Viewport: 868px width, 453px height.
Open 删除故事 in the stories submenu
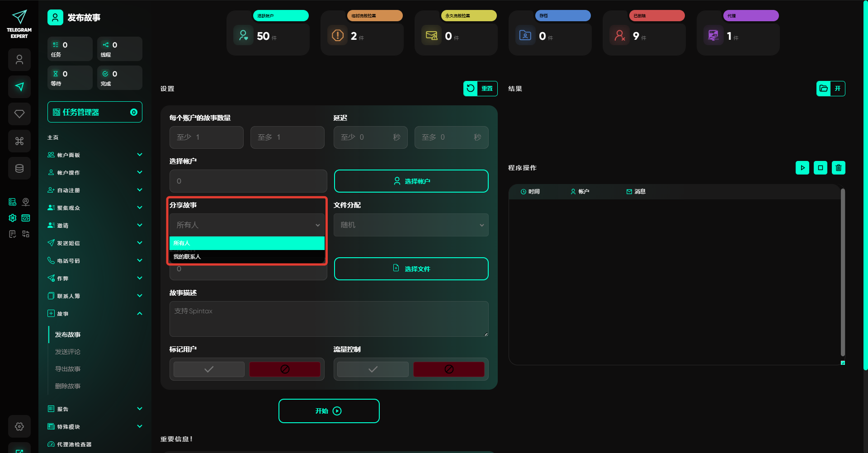68,386
